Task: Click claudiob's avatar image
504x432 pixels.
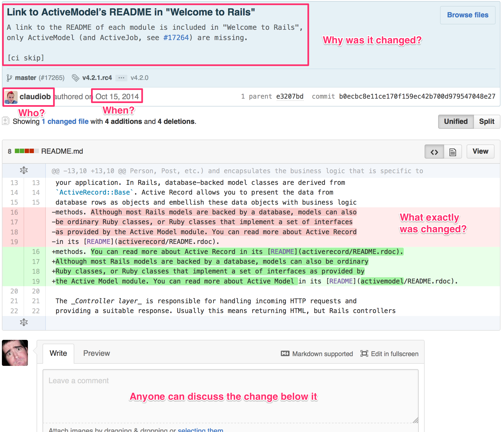Action: coord(11,97)
